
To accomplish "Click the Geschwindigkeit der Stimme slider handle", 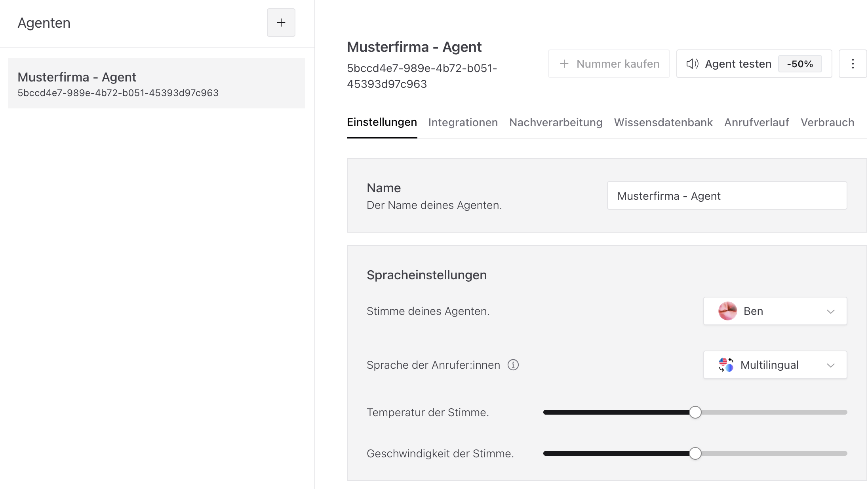I will (x=695, y=453).
